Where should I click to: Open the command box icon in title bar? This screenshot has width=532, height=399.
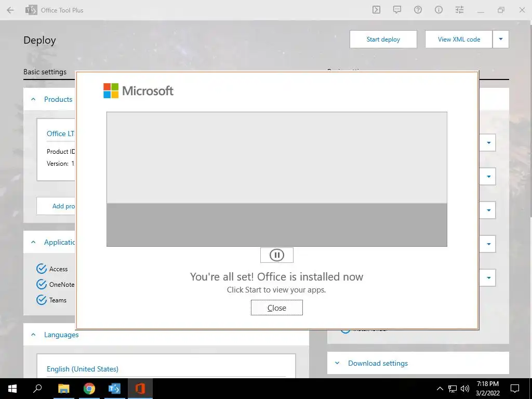(x=376, y=10)
